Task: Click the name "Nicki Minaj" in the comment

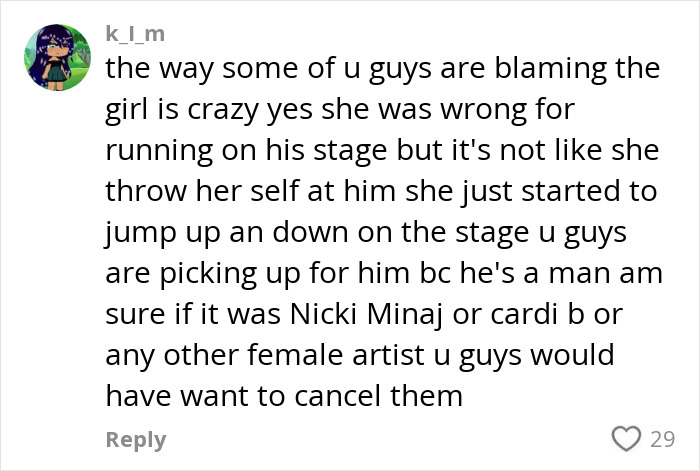Action: coord(367,315)
